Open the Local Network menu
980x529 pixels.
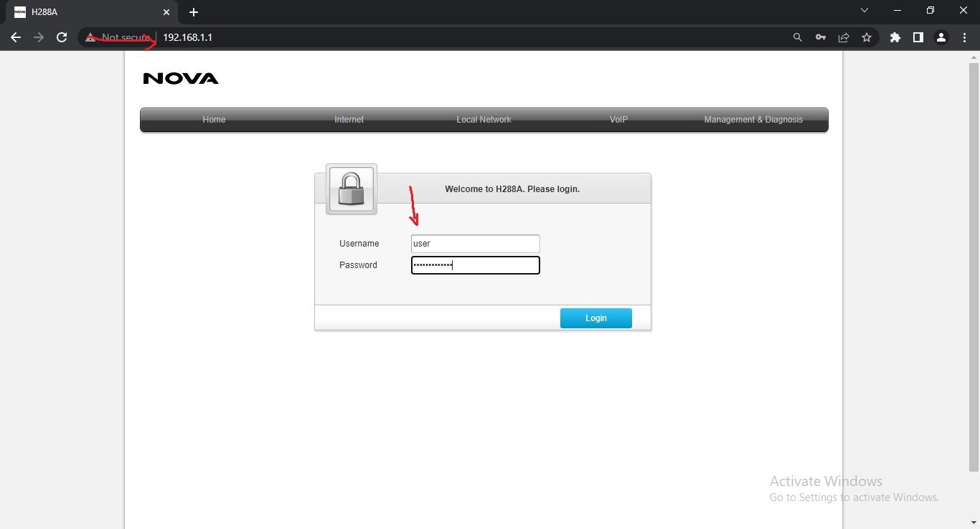point(484,120)
